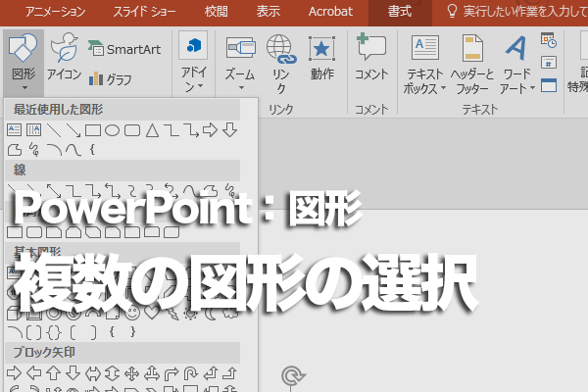Open the テキストボックス text box dropdown
This screenshot has height=392, width=588.
point(424,65)
